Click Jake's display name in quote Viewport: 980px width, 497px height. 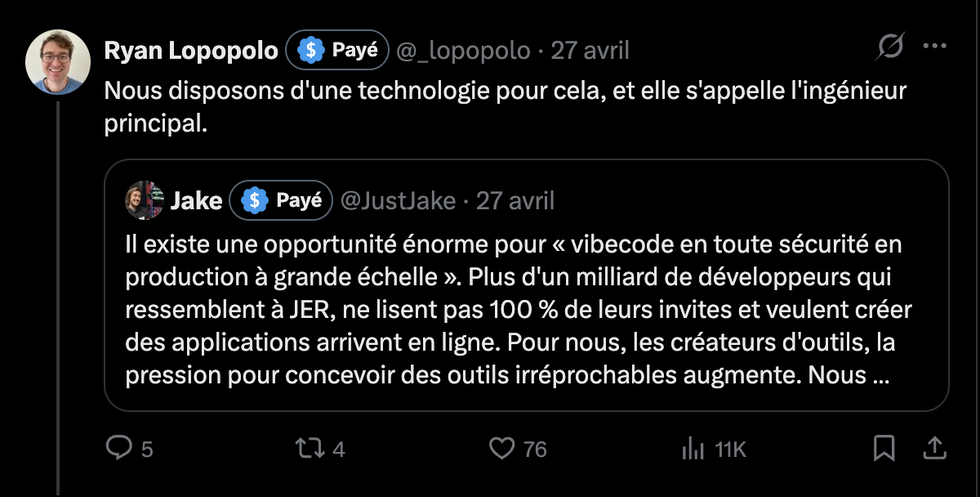[x=196, y=201]
